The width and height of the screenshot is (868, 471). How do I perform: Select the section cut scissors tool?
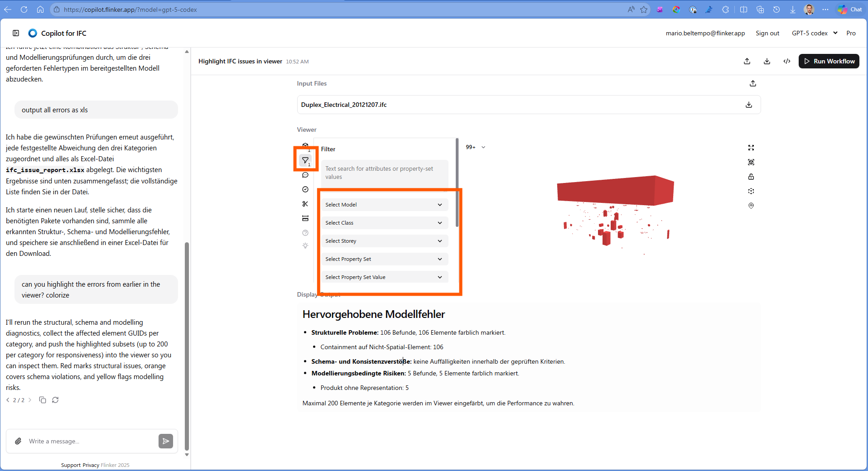point(305,204)
